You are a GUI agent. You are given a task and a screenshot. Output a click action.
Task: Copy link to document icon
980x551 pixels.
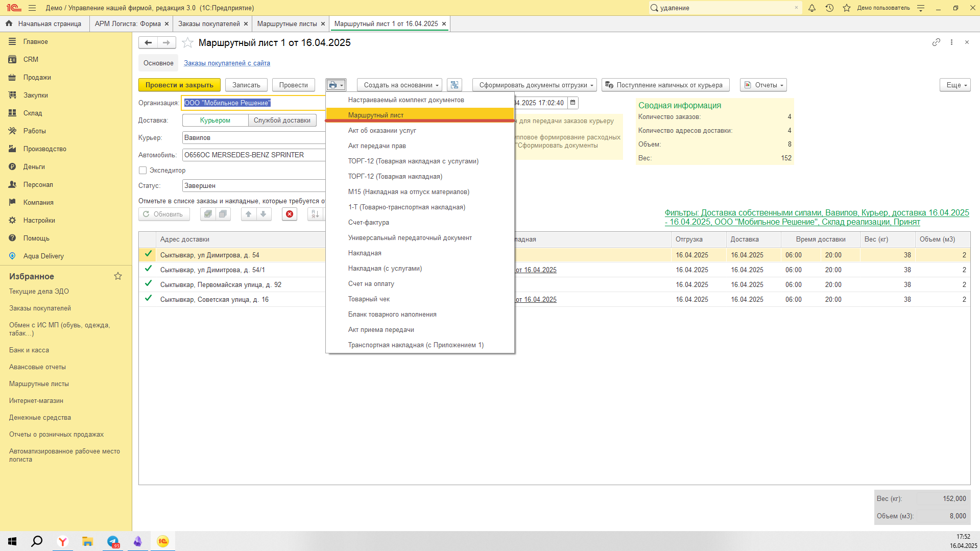936,42
